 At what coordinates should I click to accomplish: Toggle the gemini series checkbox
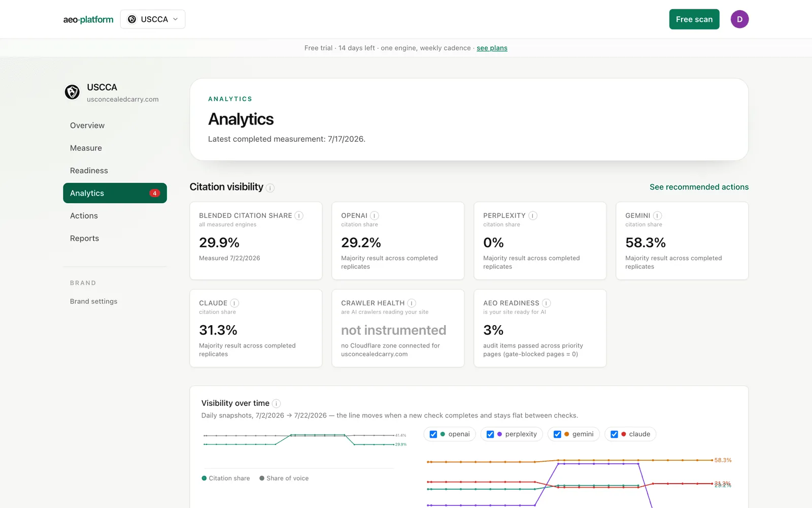557,434
